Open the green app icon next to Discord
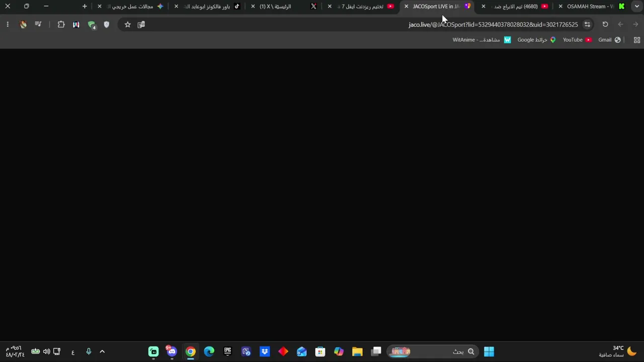 point(153,351)
